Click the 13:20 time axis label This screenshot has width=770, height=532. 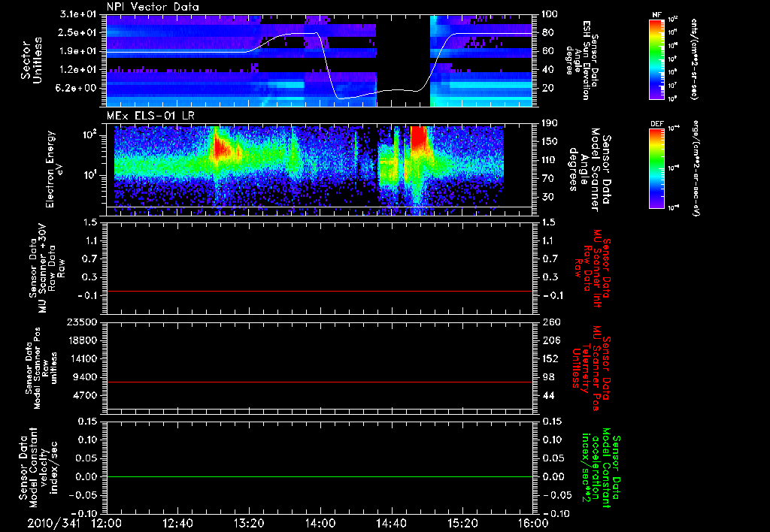(249, 523)
